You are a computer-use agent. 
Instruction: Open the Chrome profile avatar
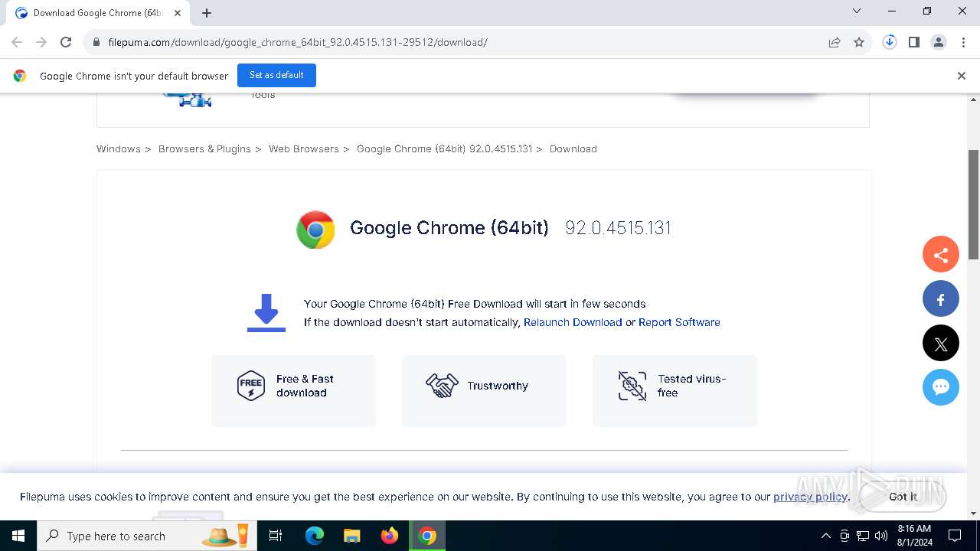939,42
